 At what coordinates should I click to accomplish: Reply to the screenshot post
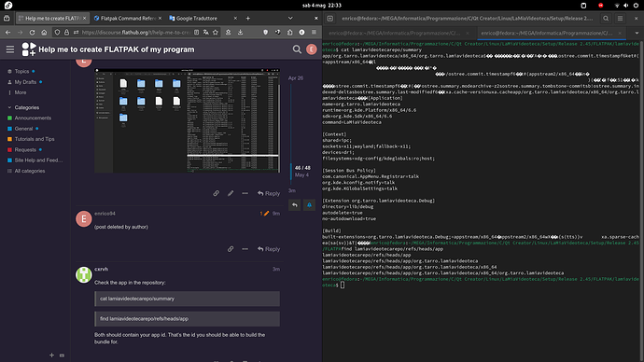[269, 193]
